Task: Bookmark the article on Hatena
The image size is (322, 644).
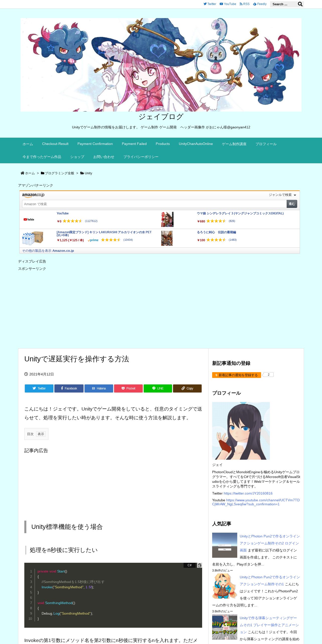Action: 99,388
